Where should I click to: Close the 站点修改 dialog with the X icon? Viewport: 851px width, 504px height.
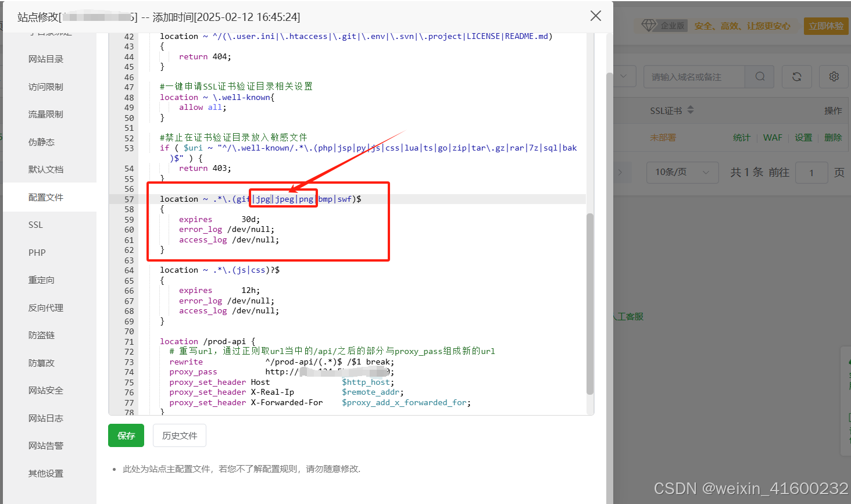(x=596, y=16)
